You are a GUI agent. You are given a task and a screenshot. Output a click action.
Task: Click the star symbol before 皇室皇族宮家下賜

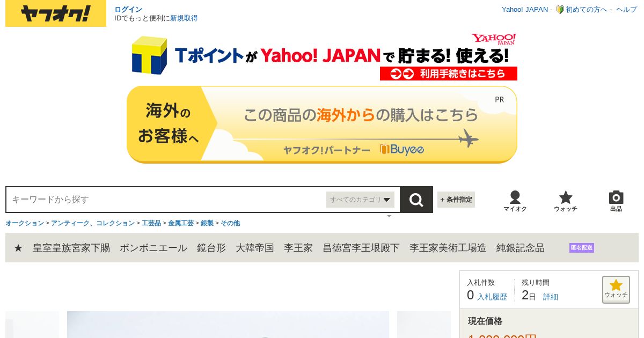18,248
